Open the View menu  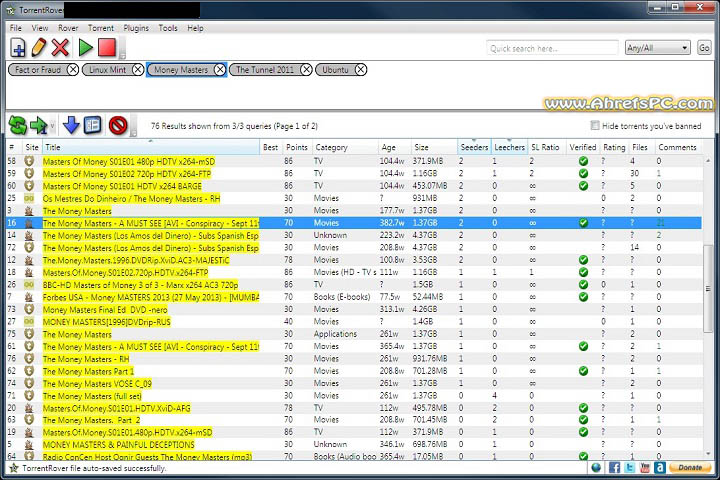pos(40,28)
